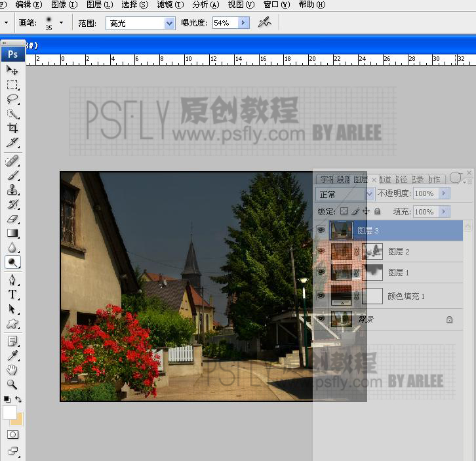Select the History Brush tool
Screen dimensions: 476x461
(x=12, y=205)
